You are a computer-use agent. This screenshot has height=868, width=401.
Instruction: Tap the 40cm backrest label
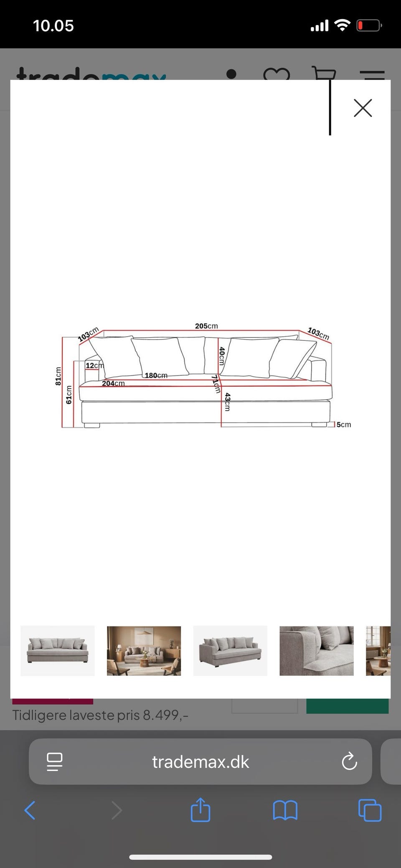click(x=222, y=356)
